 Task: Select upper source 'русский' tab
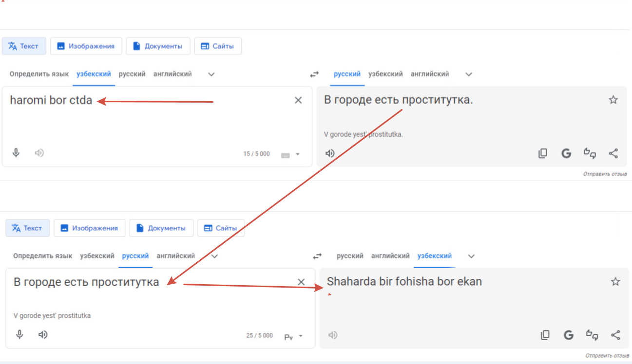pyautogui.click(x=132, y=74)
